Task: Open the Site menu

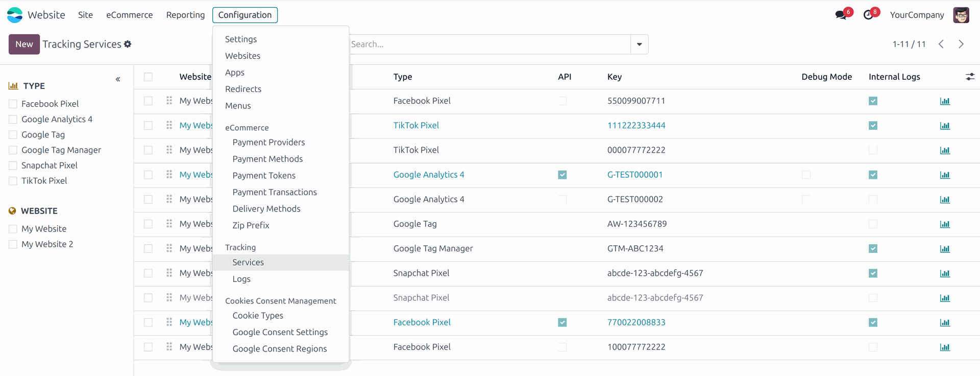Action: [85, 15]
